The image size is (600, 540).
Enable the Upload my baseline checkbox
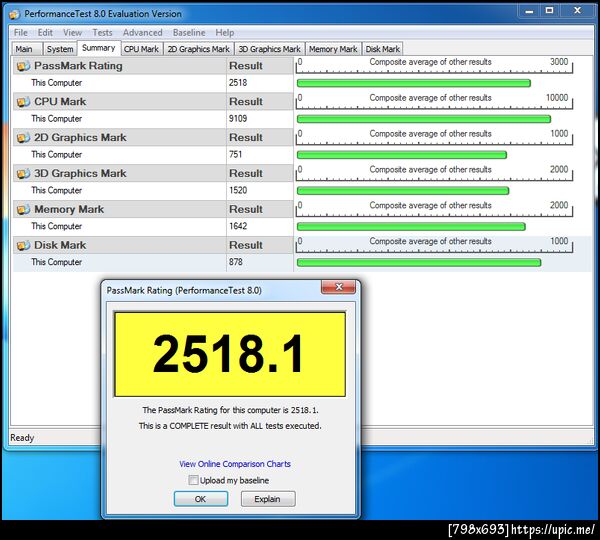point(194,480)
